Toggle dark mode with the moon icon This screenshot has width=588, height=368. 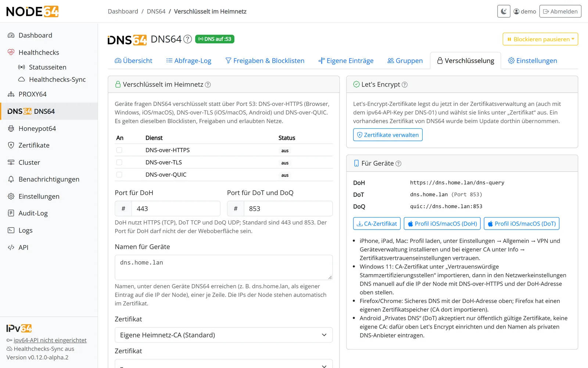pyautogui.click(x=504, y=11)
